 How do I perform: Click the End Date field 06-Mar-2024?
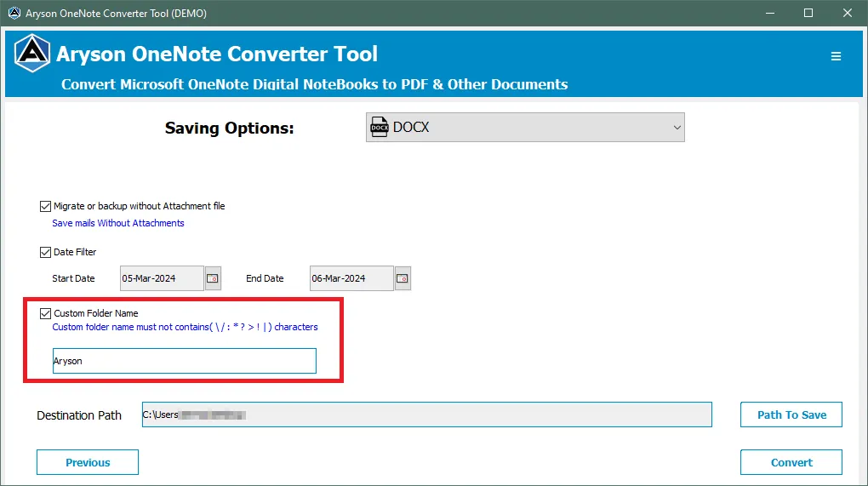[351, 278]
